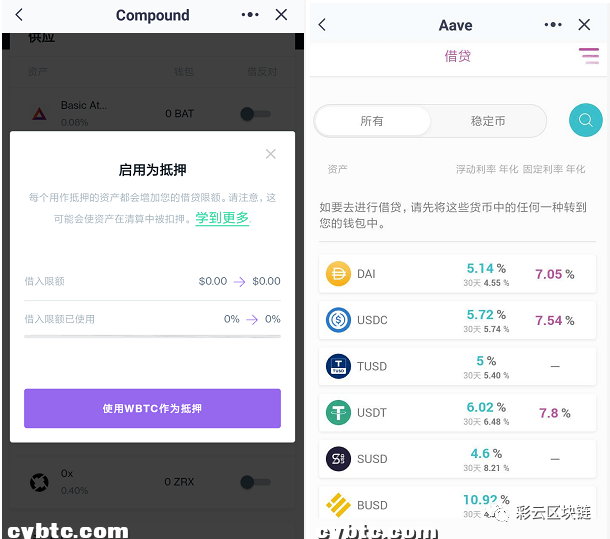Switch to the 稳定币 tab
610x539 pixels.
[x=488, y=121]
